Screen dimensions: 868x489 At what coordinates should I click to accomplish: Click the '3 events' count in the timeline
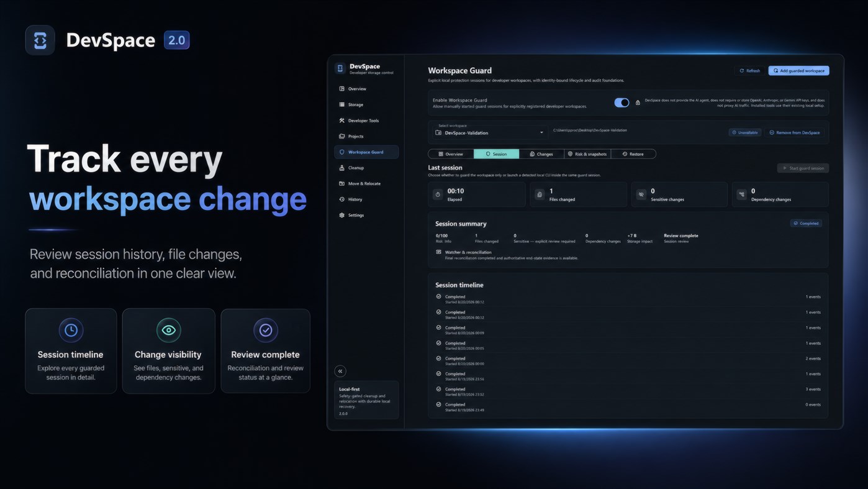pos(813,389)
